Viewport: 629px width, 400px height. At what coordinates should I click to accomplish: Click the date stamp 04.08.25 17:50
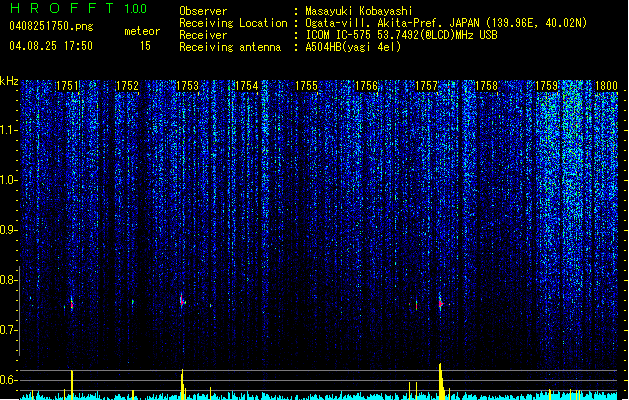click(51, 46)
